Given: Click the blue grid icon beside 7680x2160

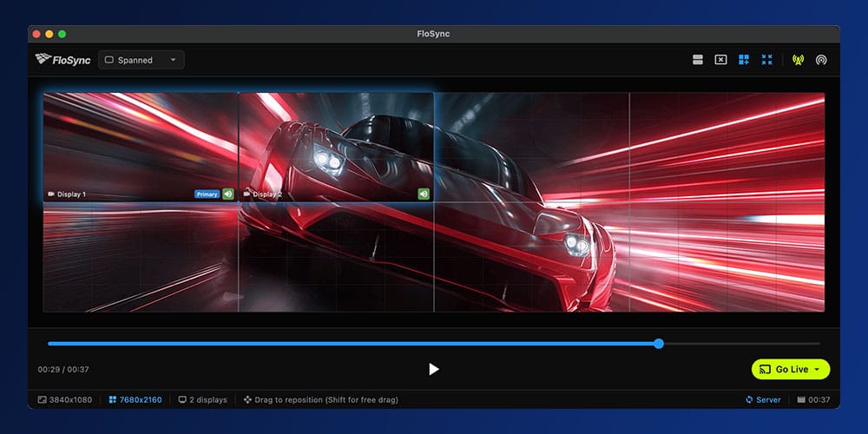Looking at the screenshot, I should 113,399.
